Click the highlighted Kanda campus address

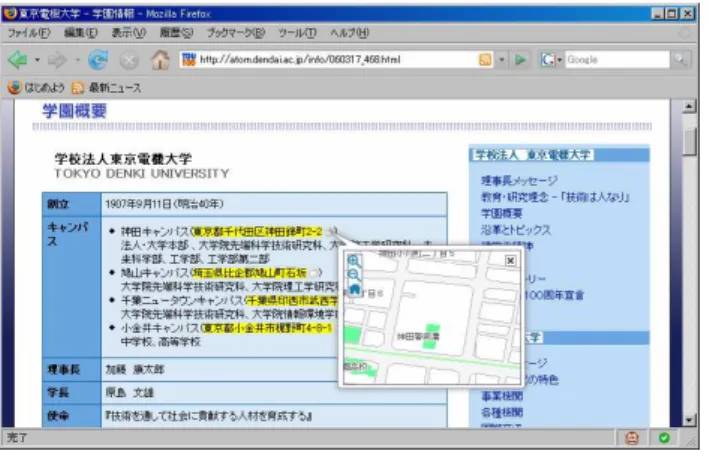[258, 232]
